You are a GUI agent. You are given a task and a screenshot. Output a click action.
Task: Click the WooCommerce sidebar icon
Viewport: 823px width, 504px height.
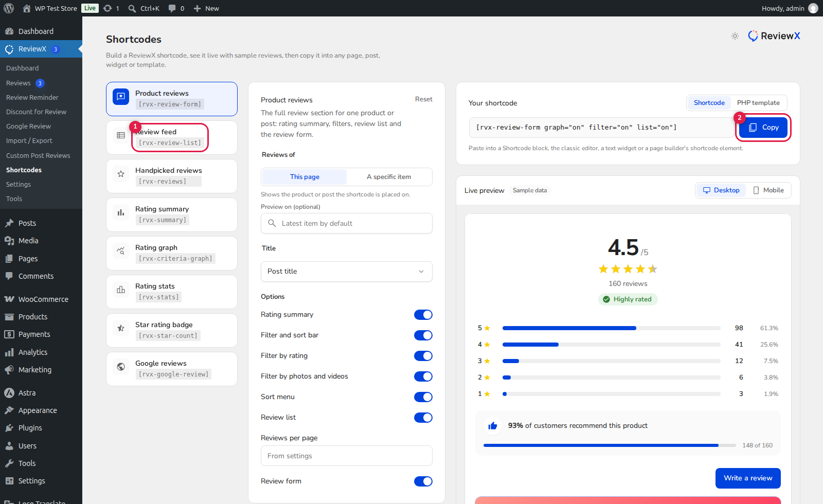9,299
